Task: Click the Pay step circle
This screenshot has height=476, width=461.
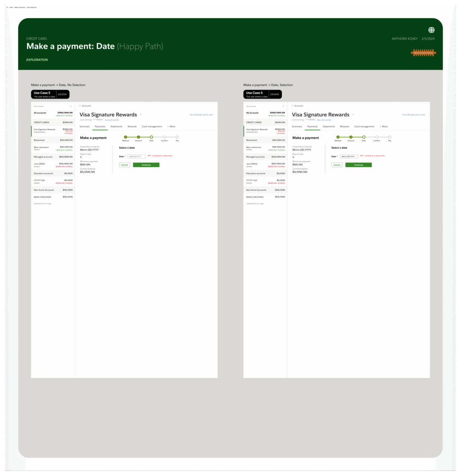Action: [x=177, y=137]
